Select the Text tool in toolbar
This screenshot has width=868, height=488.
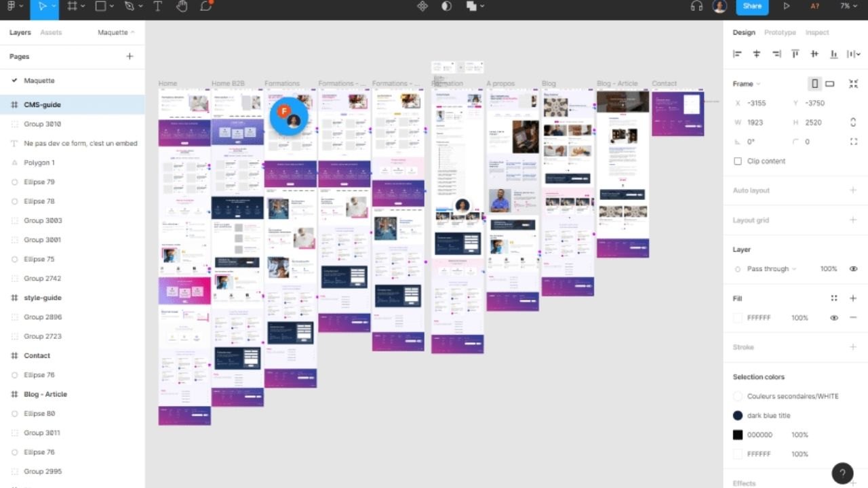point(157,6)
